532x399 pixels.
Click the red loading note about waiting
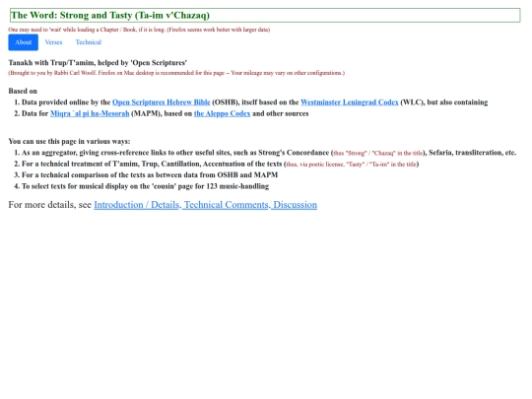[139, 30]
